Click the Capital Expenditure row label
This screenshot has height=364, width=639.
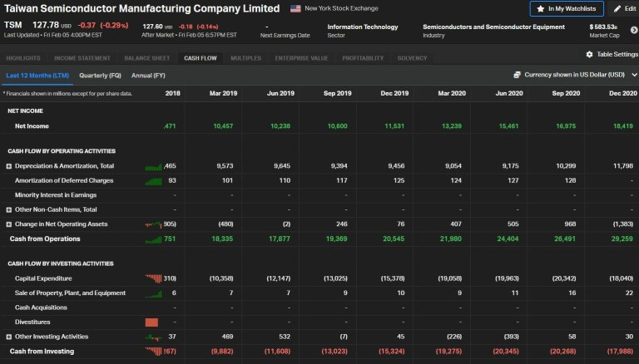pos(43,278)
